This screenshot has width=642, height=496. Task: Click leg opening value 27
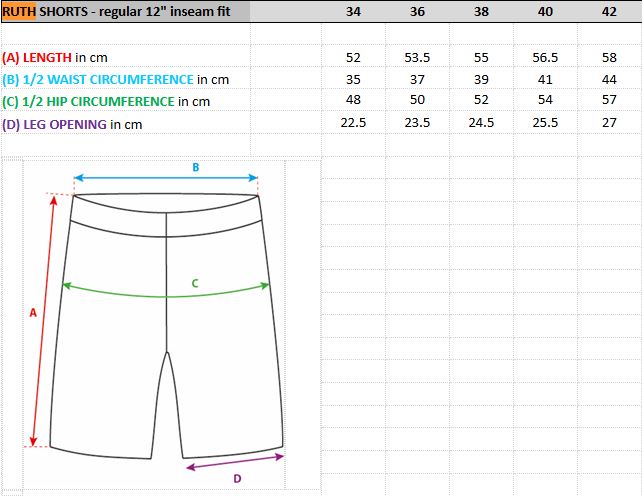(609, 122)
